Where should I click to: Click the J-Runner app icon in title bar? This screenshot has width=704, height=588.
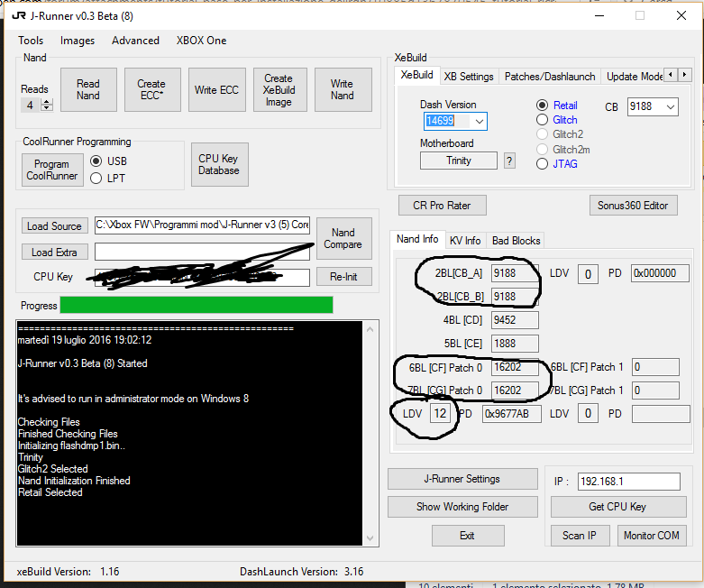coord(19,16)
